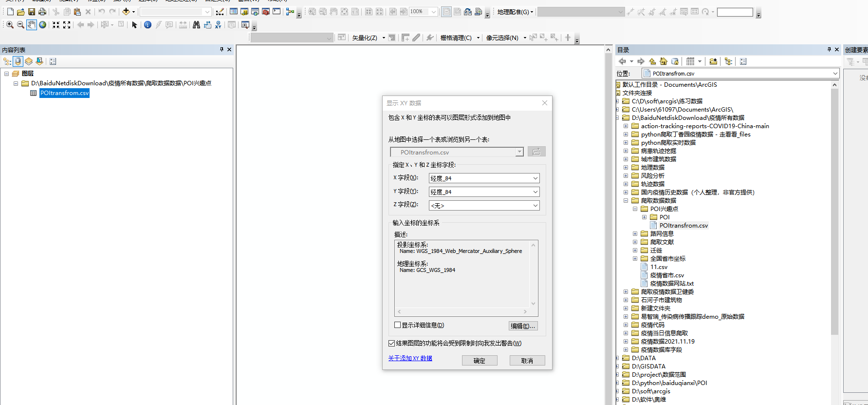
Task: Open the 矢量化(Z) menu
Action: click(x=369, y=38)
